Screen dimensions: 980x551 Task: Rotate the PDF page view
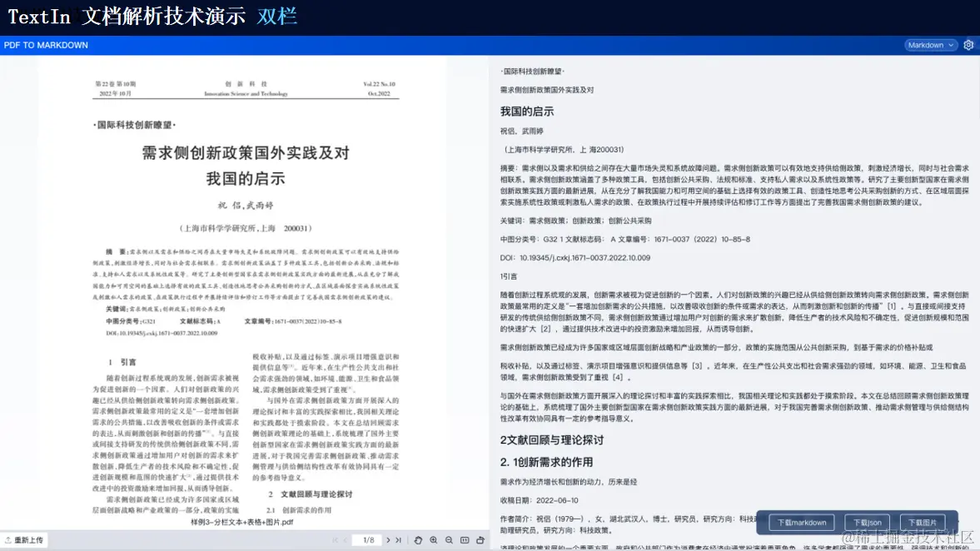pos(480,539)
